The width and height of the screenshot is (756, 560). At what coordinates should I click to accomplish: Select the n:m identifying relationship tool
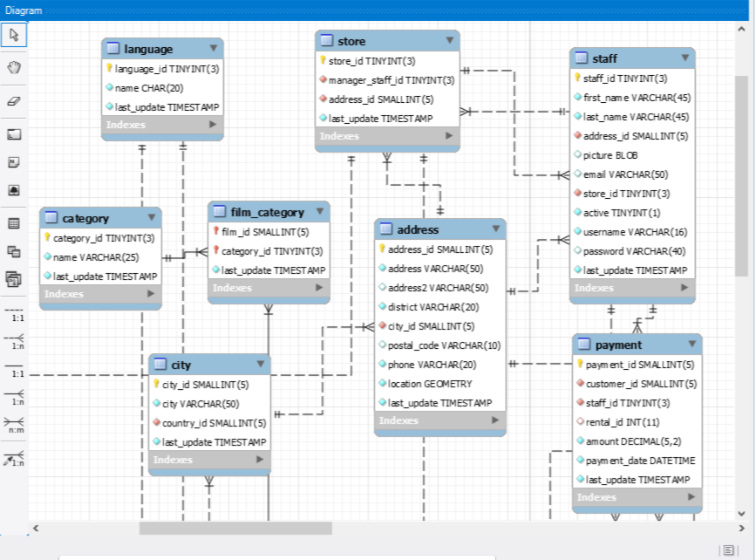click(x=13, y=426)
